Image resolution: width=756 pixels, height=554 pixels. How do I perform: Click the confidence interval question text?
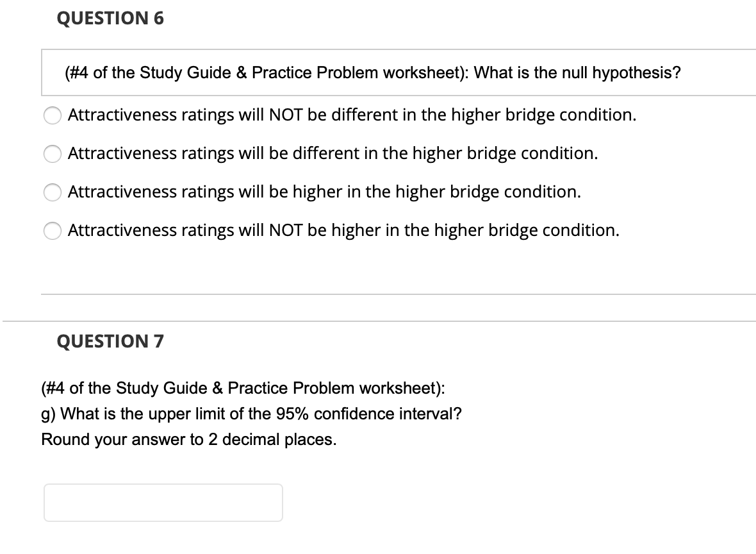[251, 414]
